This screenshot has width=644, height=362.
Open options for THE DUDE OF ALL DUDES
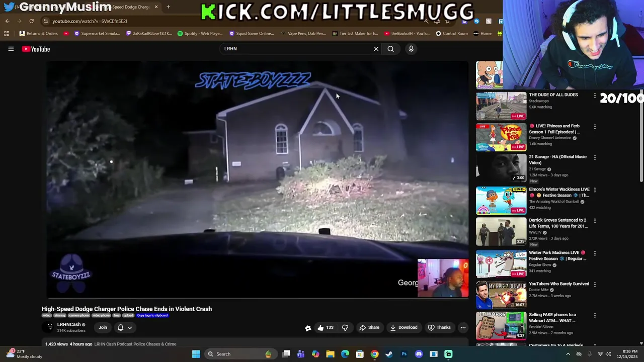595,96
